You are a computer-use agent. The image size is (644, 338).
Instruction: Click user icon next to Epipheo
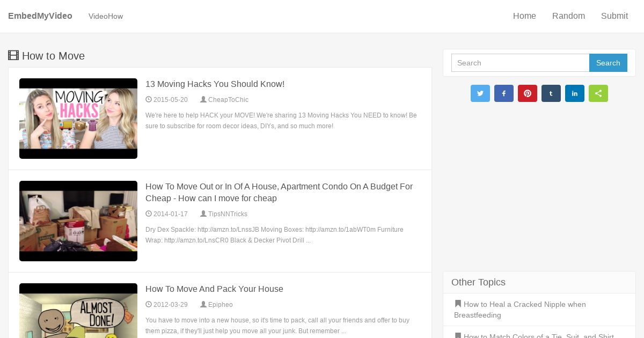[203, 304]
